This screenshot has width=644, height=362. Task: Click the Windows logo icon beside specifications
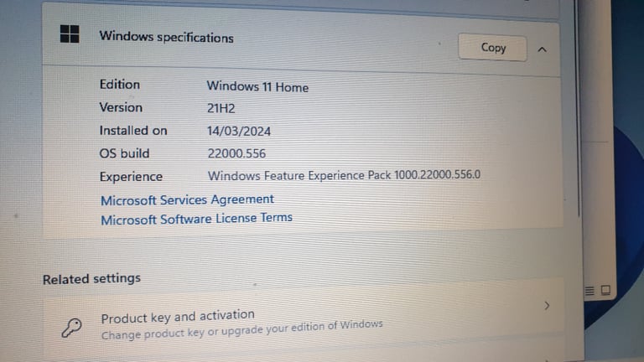(x=70, y=34)
